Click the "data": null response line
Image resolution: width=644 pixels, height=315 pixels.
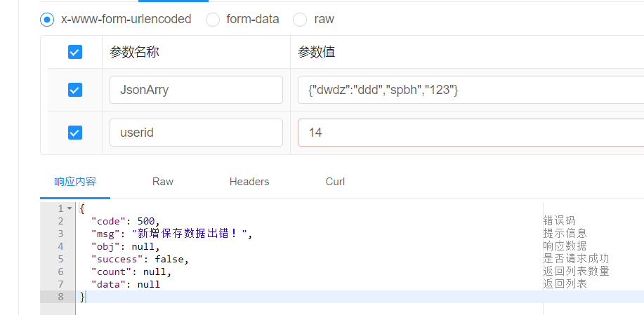[125, 285]
